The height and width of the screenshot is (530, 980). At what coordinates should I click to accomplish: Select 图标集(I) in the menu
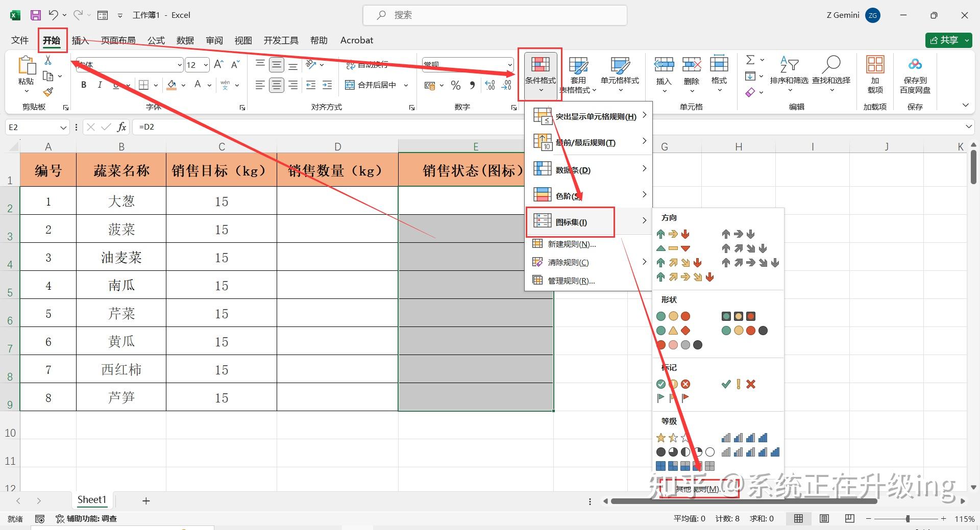pyautogui.click(x=571, y=222)
